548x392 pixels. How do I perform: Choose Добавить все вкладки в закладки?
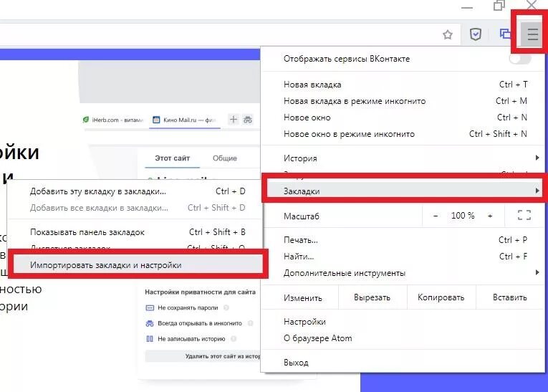(135, 208)
